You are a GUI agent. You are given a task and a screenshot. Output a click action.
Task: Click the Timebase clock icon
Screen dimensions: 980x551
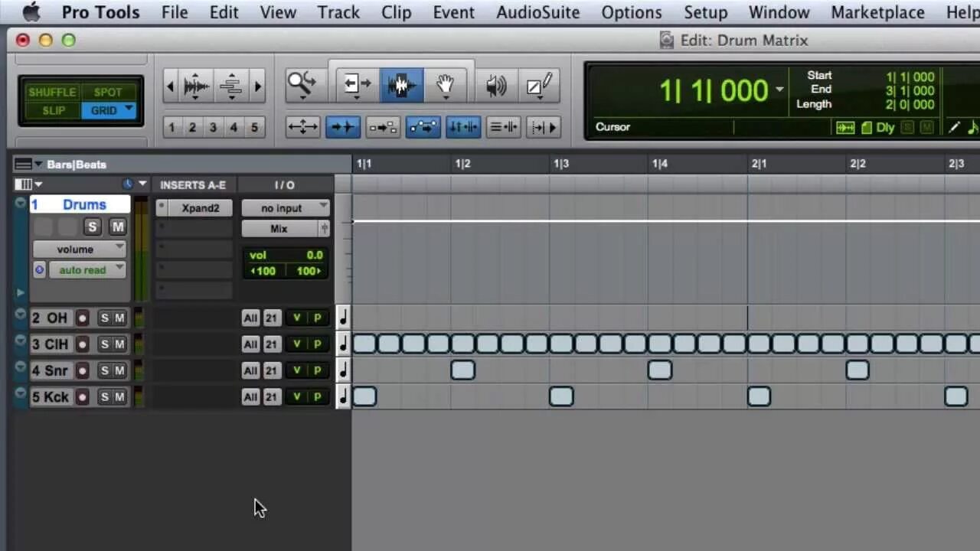[128, 184]
